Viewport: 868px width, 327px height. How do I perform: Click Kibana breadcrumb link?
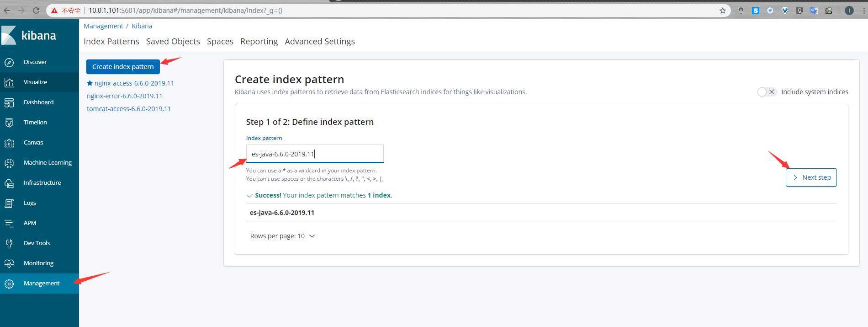point(142,26)
